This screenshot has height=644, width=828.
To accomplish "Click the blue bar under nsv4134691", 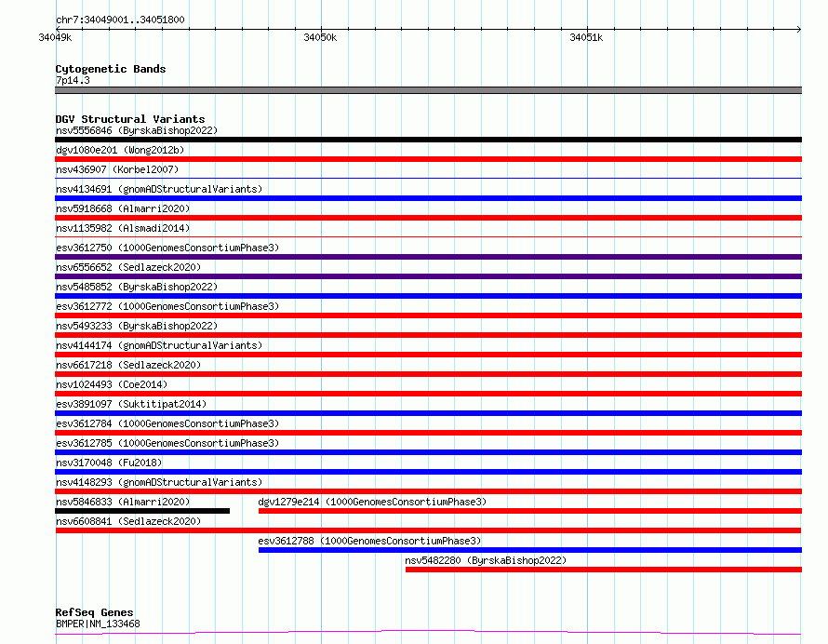I will (x=428, y=198).
